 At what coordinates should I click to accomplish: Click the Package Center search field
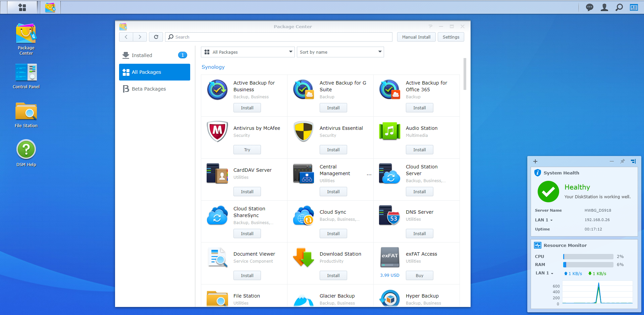point(279,37)
